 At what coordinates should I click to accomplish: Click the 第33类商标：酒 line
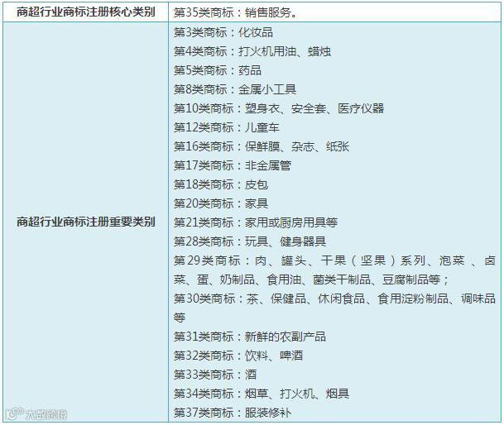coord(215,375)
